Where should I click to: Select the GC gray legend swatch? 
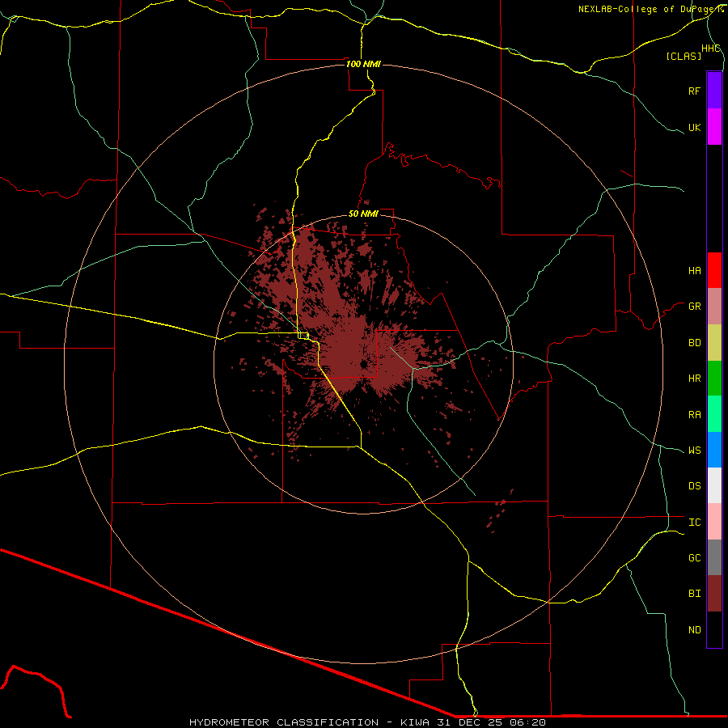tap(714, 557)
